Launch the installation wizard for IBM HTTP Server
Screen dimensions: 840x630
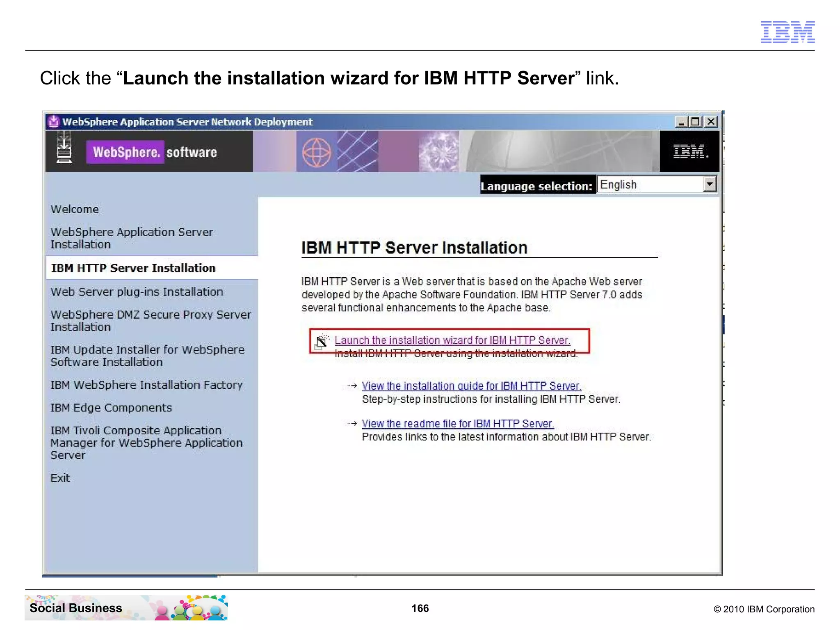click(x=452, y=340)
